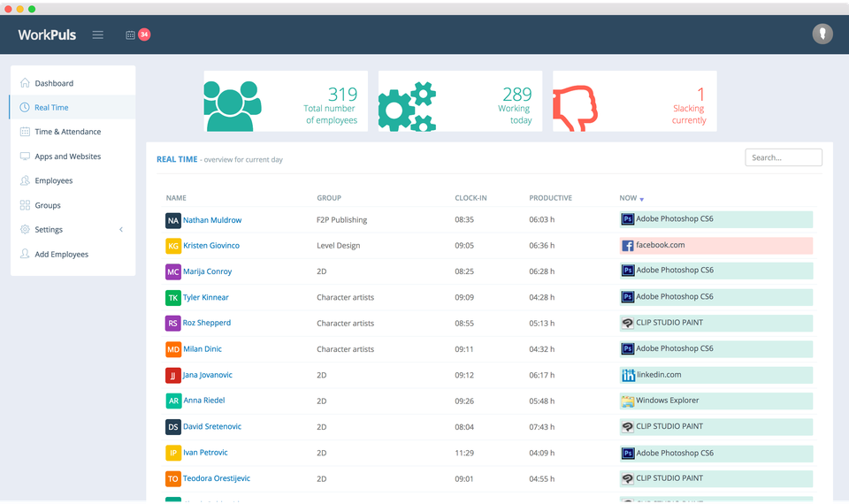Sort table by the PRODUCTIVE column header
This screenshot has width=849, height=504.
pos(550,198)
